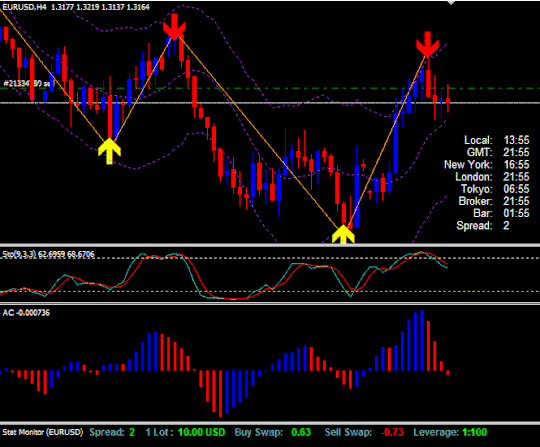Click the Bar 01:55 countdown entry

click(501, 213)
